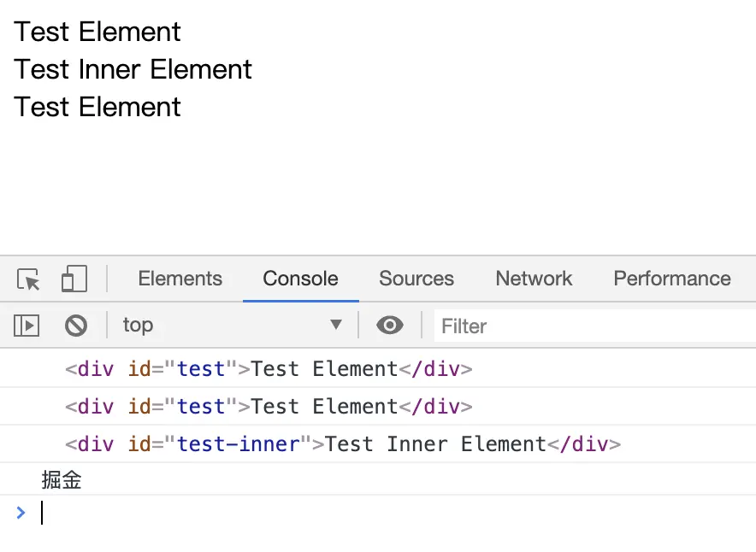
Task: Click the logged test-inner div element
Action: coord(342,444)
